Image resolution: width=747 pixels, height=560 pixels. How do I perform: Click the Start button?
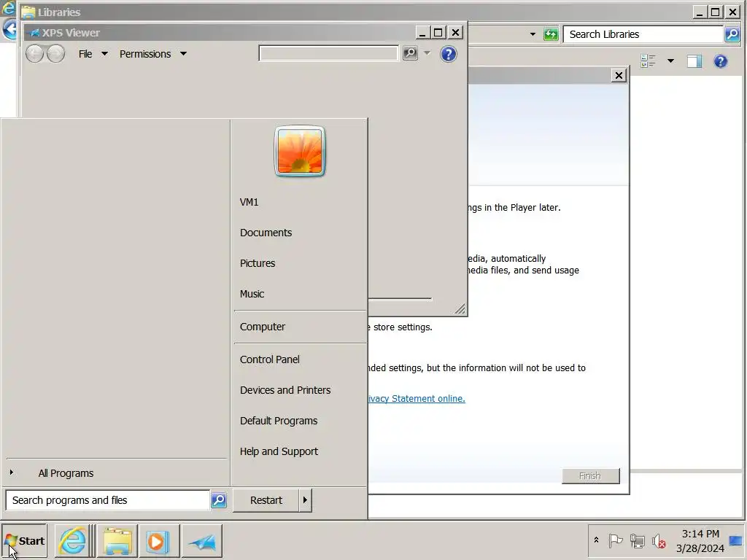24,541
